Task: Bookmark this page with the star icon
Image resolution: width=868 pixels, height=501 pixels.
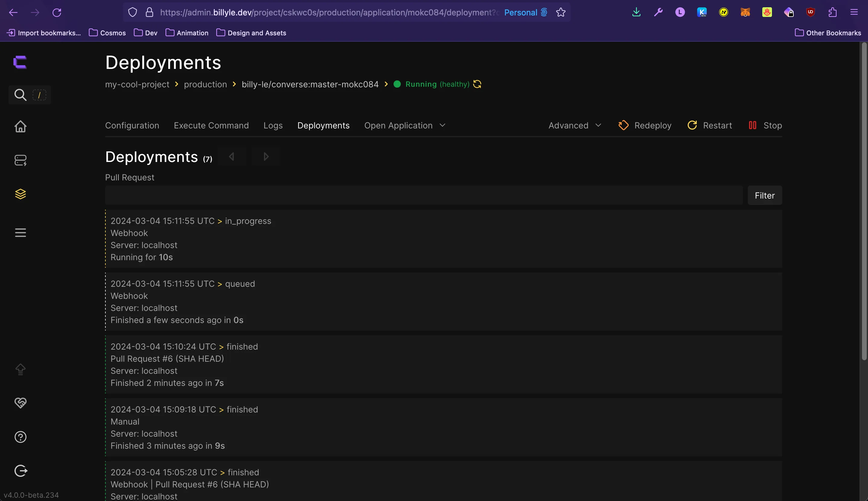Action: coord(561,12)
